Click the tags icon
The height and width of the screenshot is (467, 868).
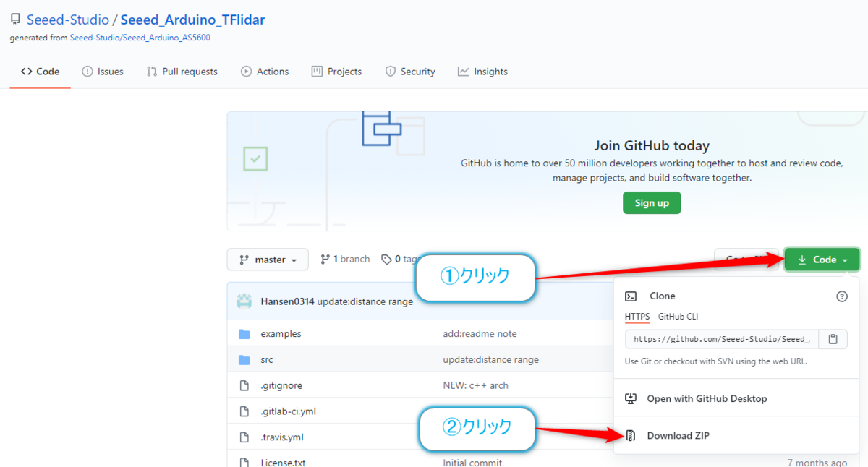[x=386, y=260]
